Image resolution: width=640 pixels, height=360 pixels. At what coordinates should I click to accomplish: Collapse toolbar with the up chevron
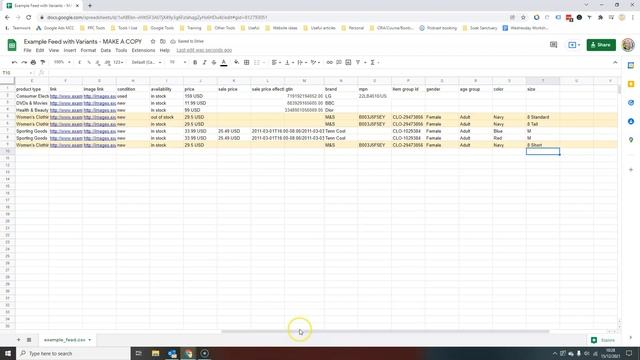tap(615, 62)
